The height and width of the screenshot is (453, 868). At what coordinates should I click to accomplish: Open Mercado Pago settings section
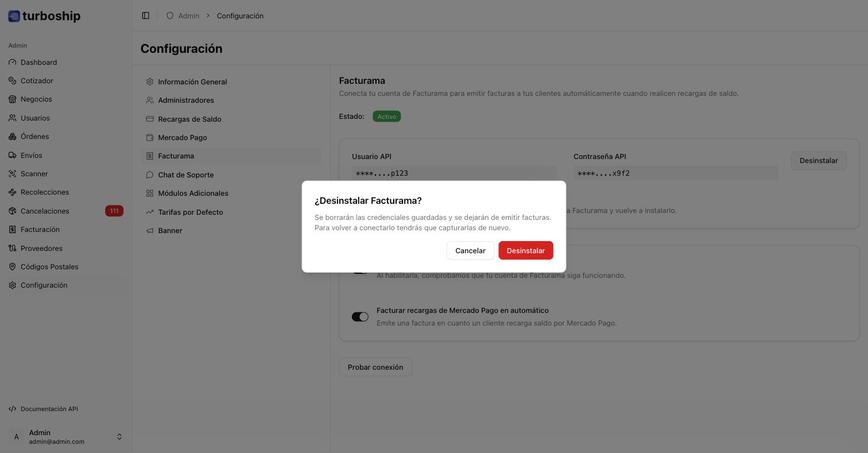click(x=231, y=137)
